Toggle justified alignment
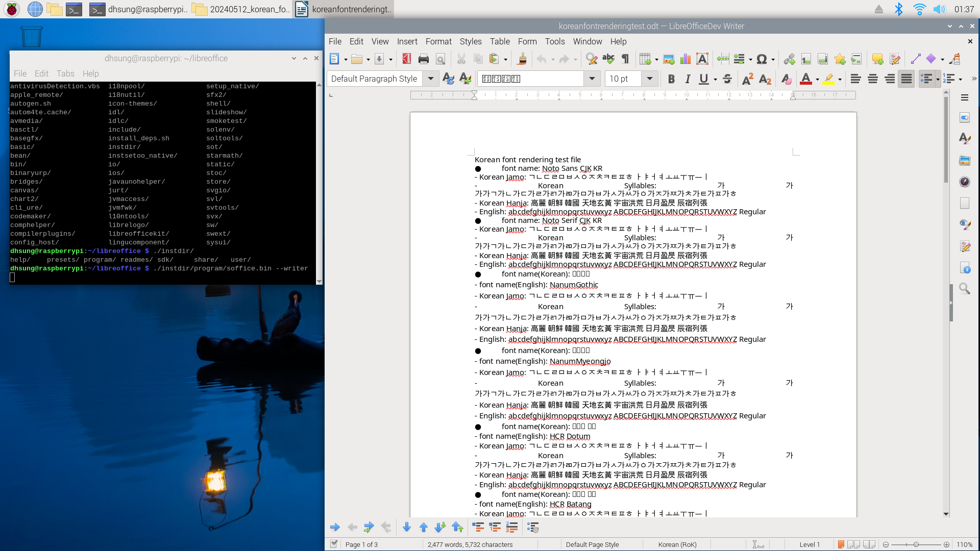Screen dimensions: 980x551 906,79
